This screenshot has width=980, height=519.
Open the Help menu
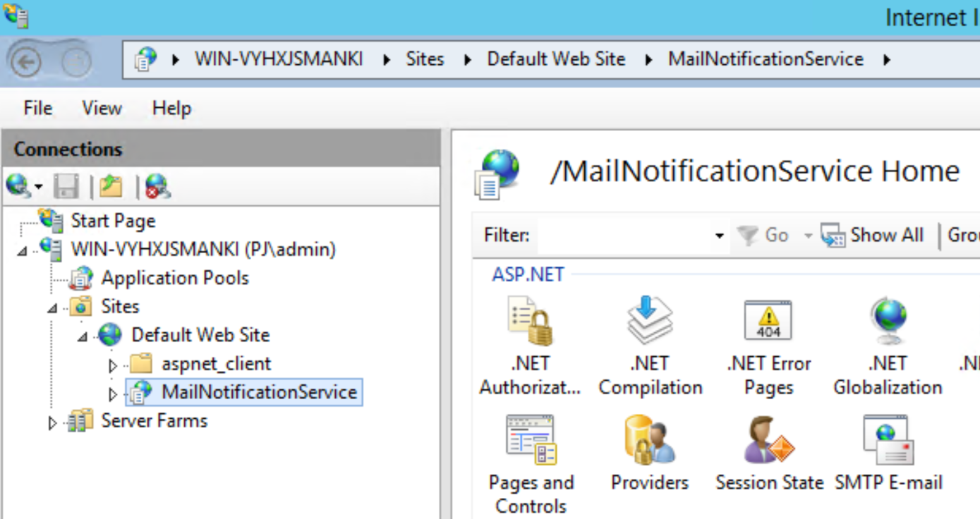click(171, 108)
